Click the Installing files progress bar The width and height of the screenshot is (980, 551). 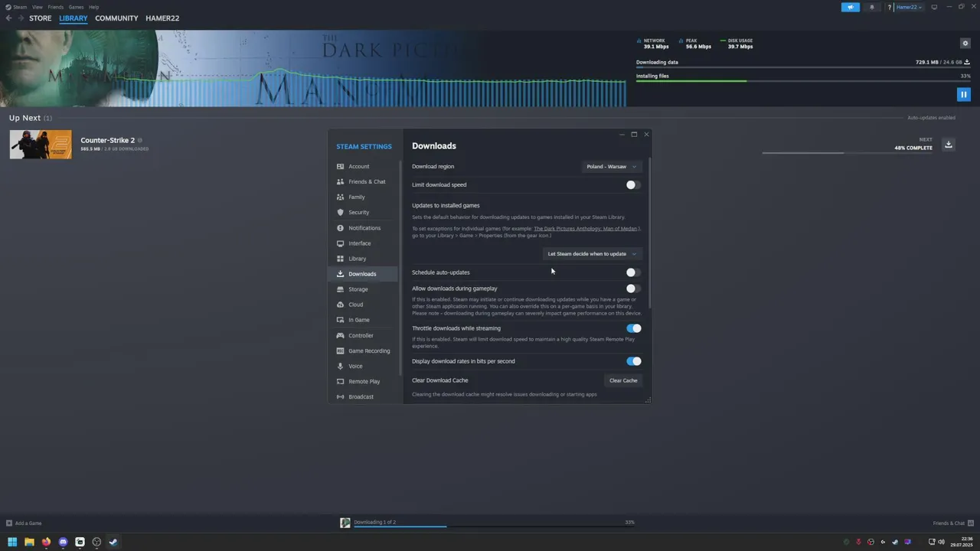(x=803, y=81)
